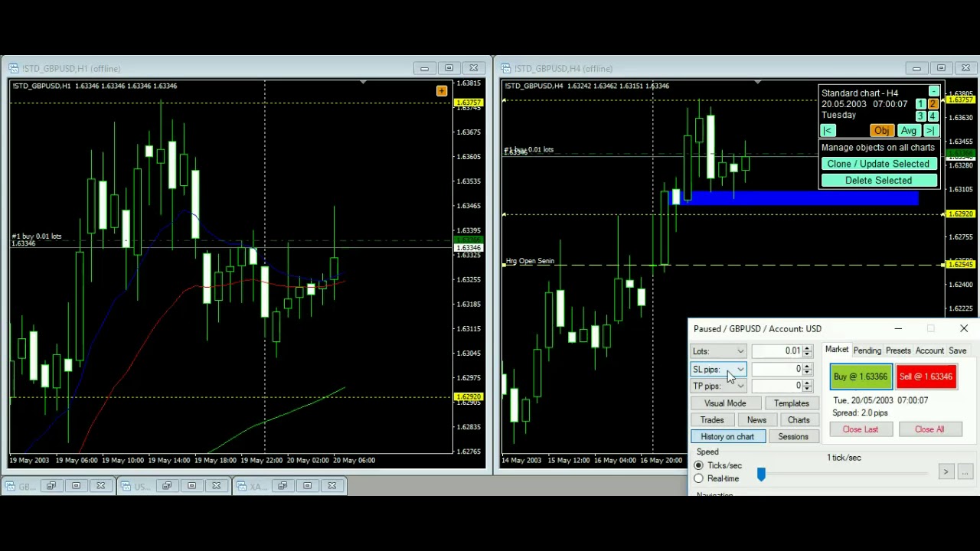The image size is (980, 551).
Task: Close the minimized XA... chart window
Action: click(332, 486)
